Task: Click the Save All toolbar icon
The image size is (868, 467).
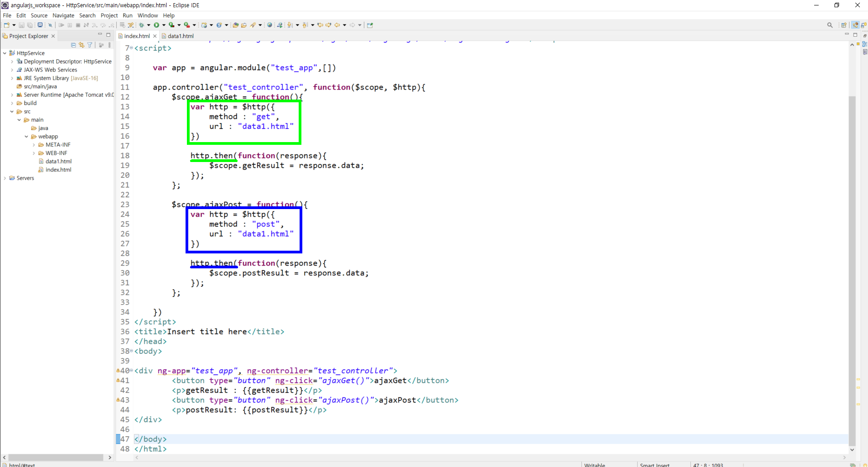Action: point(30,25)
